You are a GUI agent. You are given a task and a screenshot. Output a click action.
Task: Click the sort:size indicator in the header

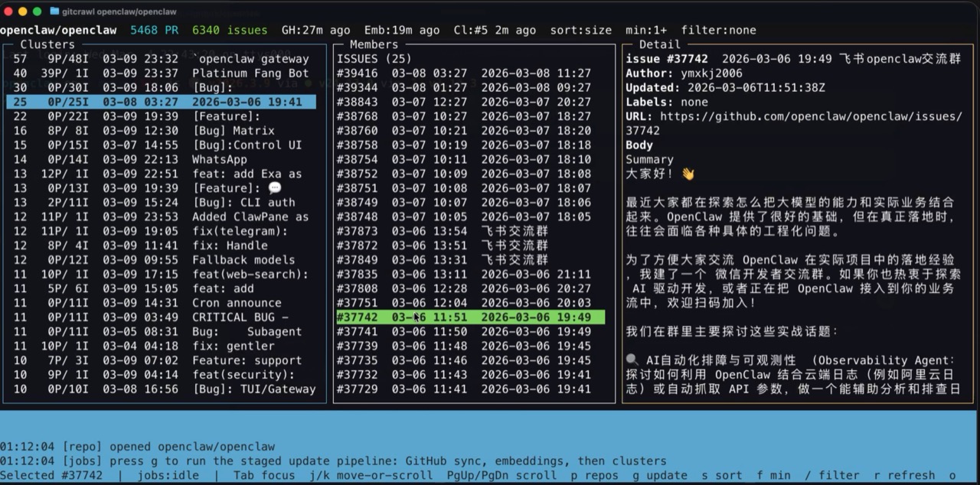click(580, 31)
